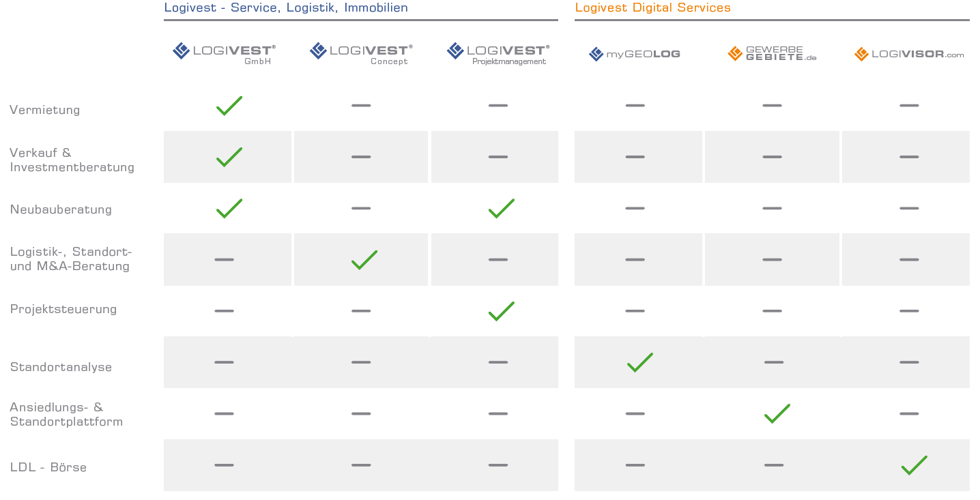Click the Gewerbegebiete.de checkmark for Standortplattform
This screenshot has width=980, height=500.
pyautogui.click(x=777, y=413)
